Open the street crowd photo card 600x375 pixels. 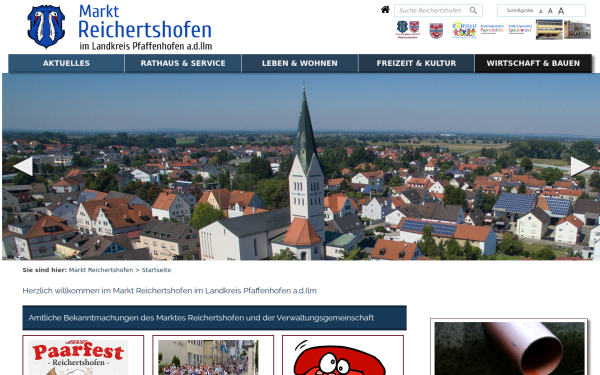tap(213, 355)
